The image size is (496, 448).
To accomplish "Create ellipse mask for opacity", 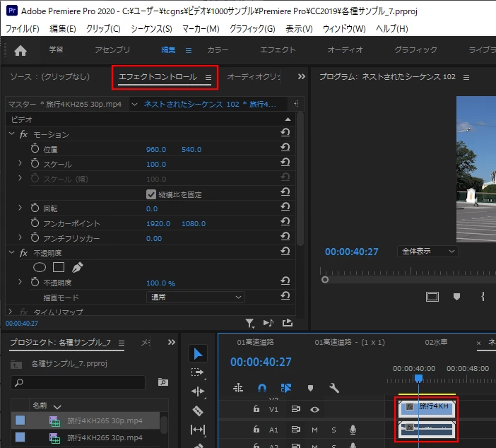I will pos(40,268).
